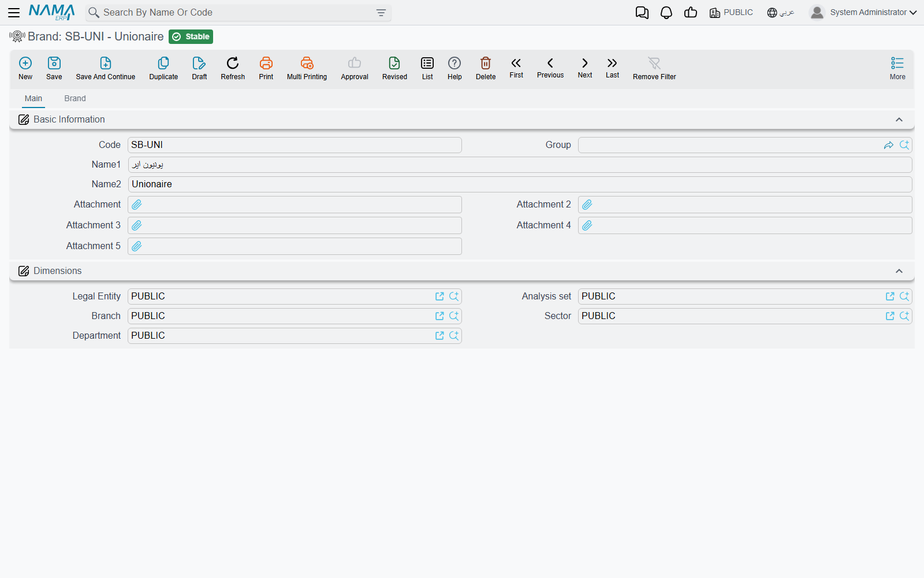This screenshot has width=924, height=578.
Task: Click the Nama ERP logo
Action: pos(51,12)
